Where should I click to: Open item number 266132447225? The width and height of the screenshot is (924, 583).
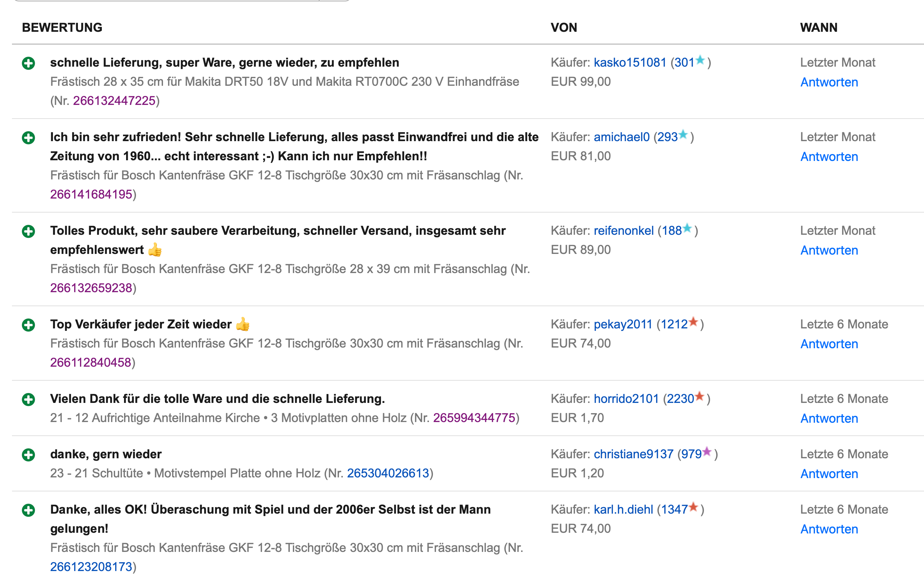point(114,101)
